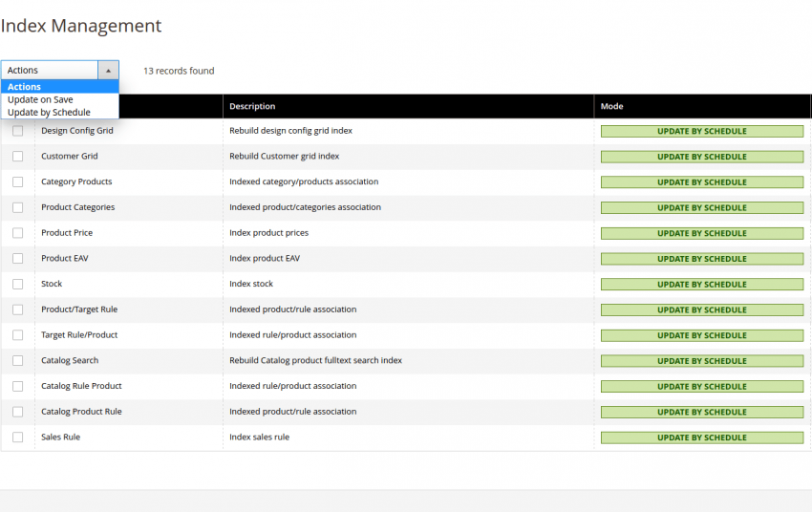Click the Product Price indexer name
The width and height of the screenshot is (812, 512).
(67, 233)
